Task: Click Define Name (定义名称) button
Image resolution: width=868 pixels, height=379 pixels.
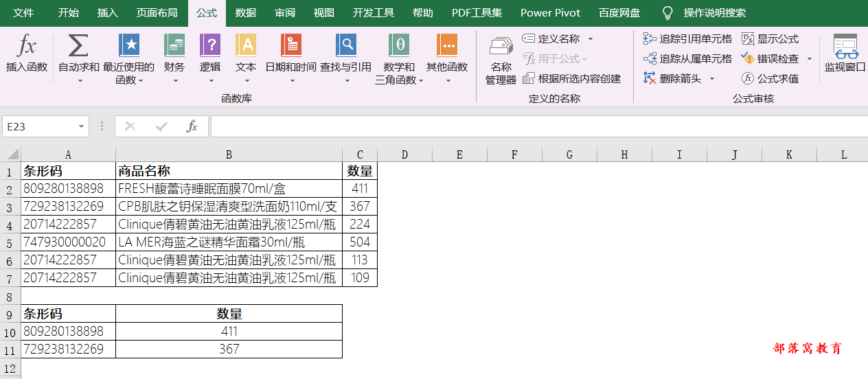Action: click(x=551, y=39)
